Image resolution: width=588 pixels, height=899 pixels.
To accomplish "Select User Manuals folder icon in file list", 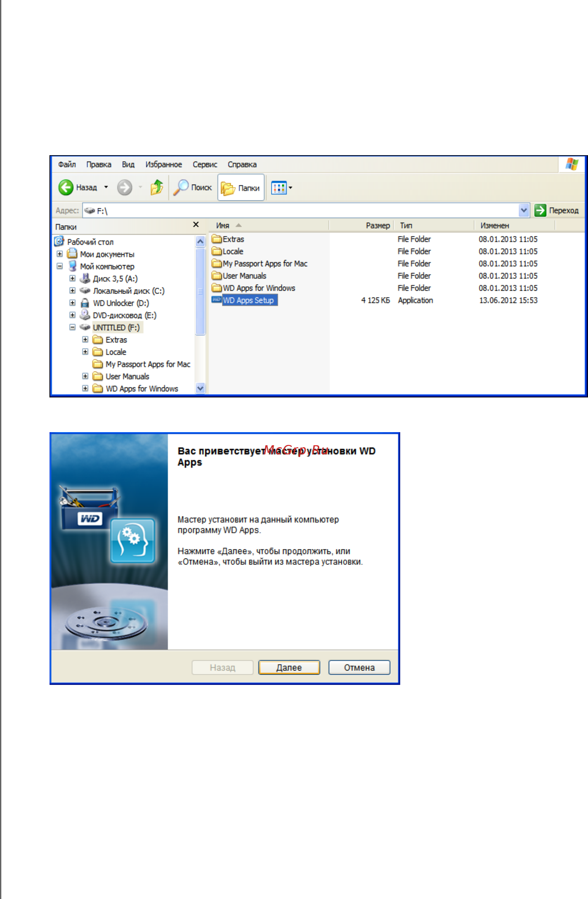I will click(217, 275).
